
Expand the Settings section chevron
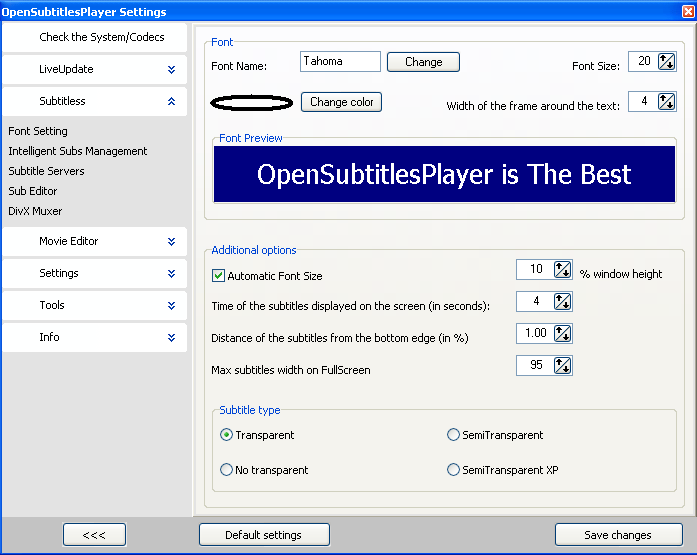(x=172, y=273)
